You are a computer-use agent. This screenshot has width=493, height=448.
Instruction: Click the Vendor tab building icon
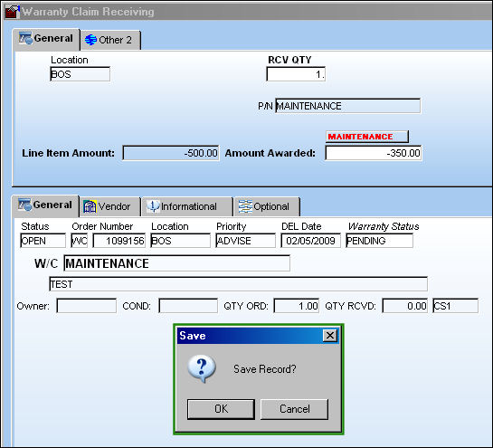[x=90, y=206]
